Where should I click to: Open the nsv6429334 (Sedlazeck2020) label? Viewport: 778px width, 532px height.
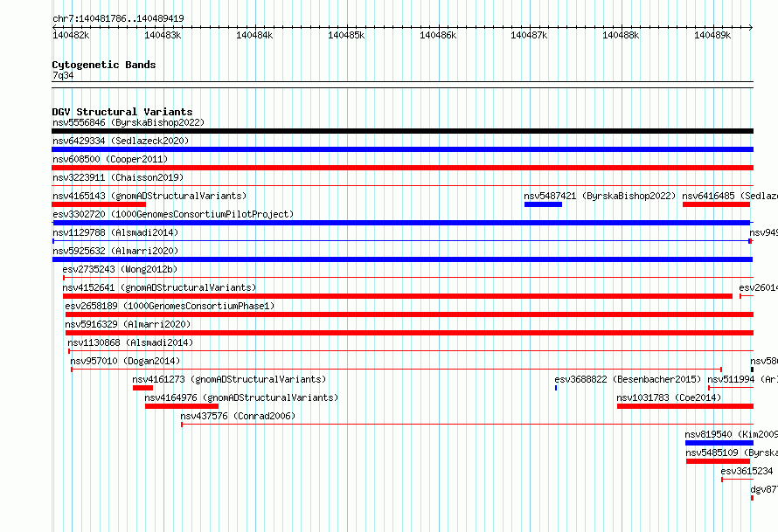[121, 141]
